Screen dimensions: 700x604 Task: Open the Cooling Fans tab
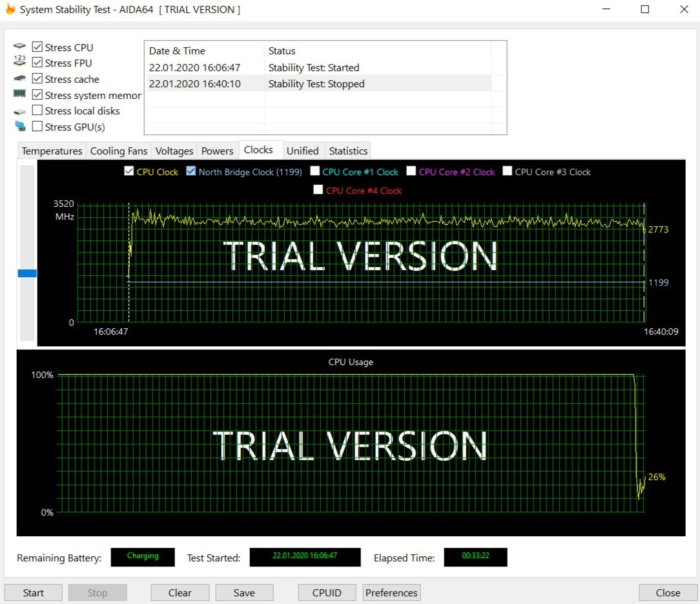pos(119,151)
